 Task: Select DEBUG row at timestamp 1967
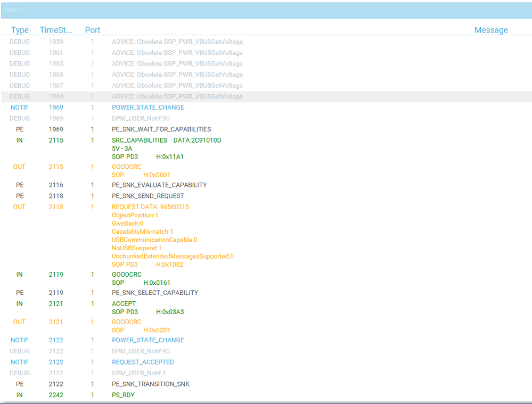(x=267, y=86)
